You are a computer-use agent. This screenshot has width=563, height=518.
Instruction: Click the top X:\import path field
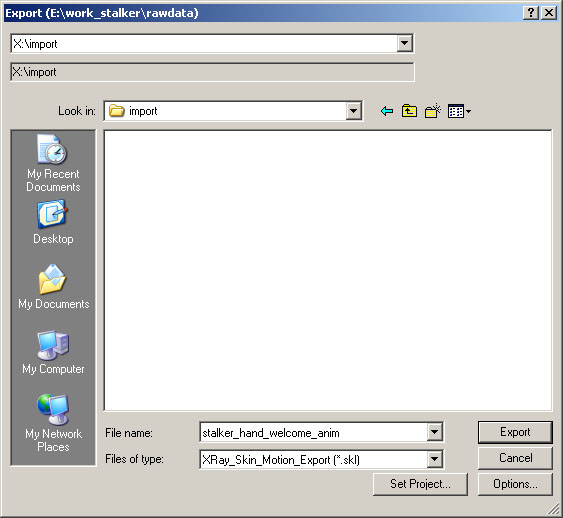205,44
